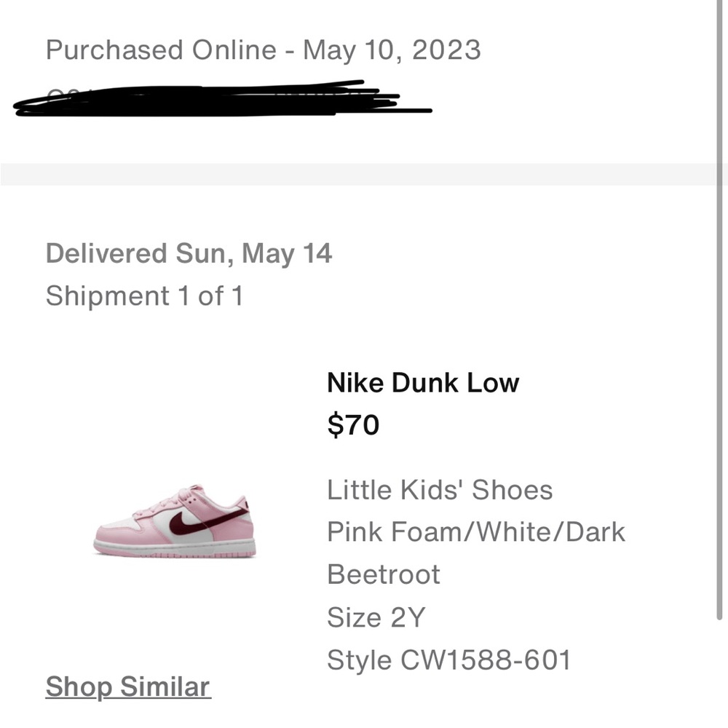Image resolution: width=728 pixels, height=728 pixels.
Task: Click the Little Kids' Shoes label
Action: (440, 489)
